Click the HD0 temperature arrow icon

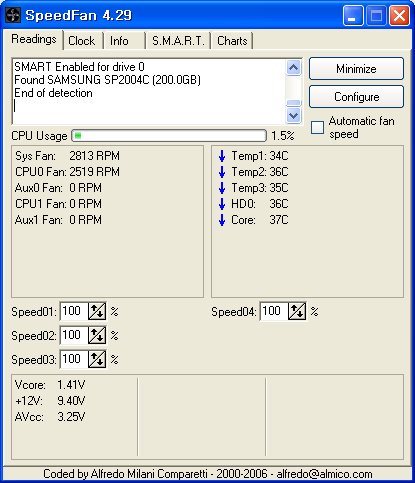(222, 204)
